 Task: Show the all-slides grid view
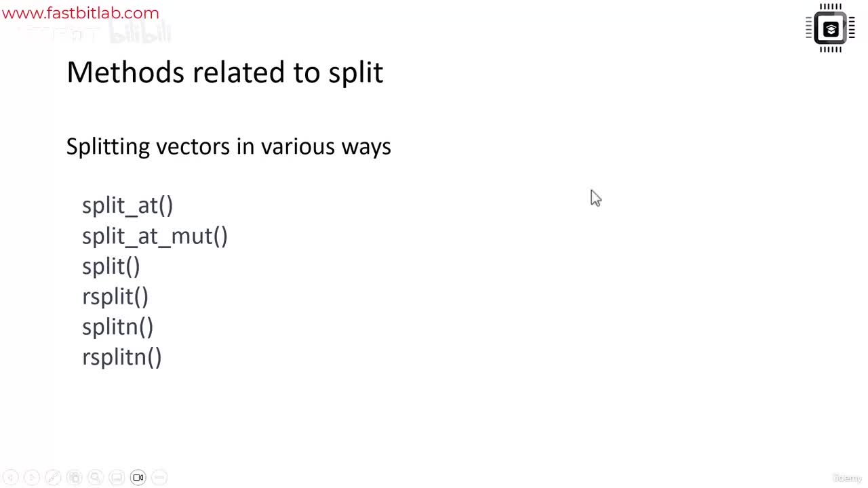pos(75,478)
